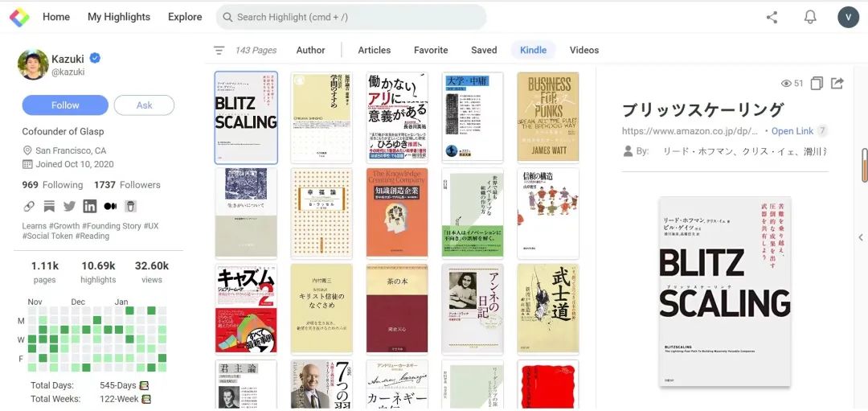Switch to the Videos tab
Screen dimensions: 868x411
point(584,51)
